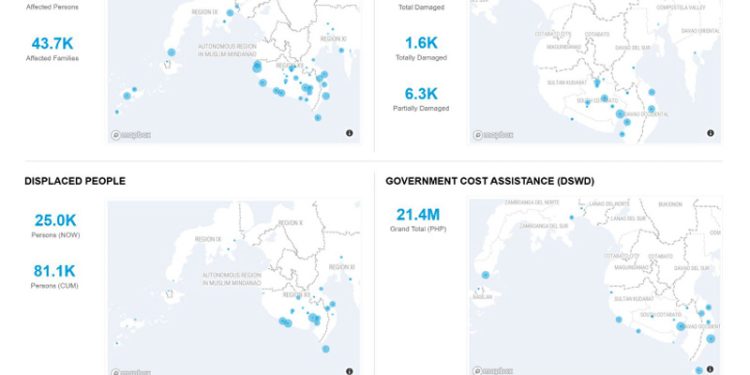Click the Partially Damaged label
The height and width of the screenshot is (375, 750).
(x=421, y=109)
